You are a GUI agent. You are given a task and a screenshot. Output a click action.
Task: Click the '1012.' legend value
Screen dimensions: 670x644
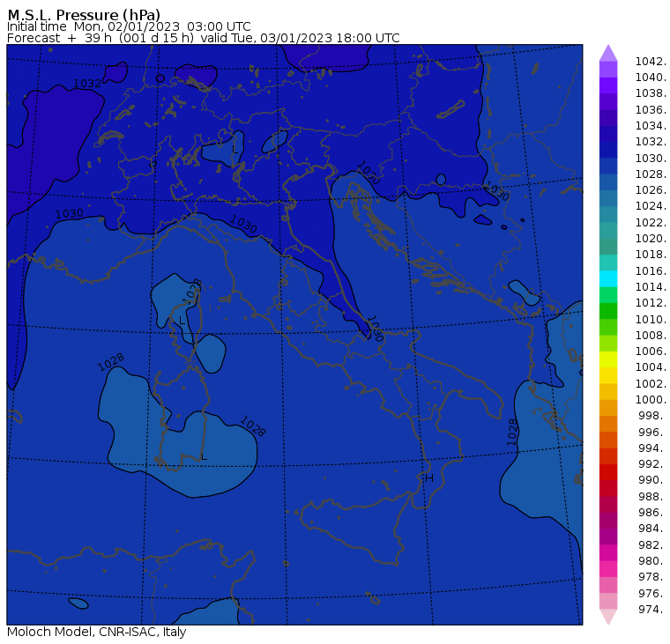point(651,303)
